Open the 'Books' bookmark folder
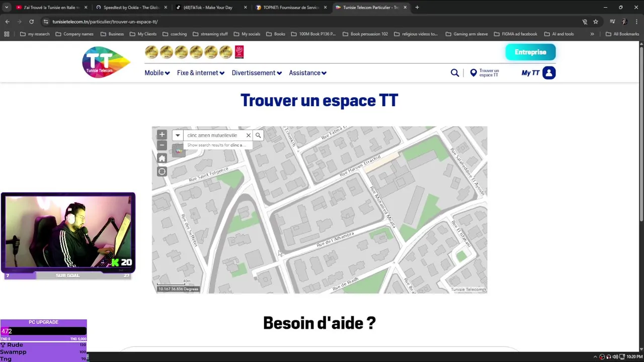The height and width of the screenshot is (362, 644). [276, 34]
